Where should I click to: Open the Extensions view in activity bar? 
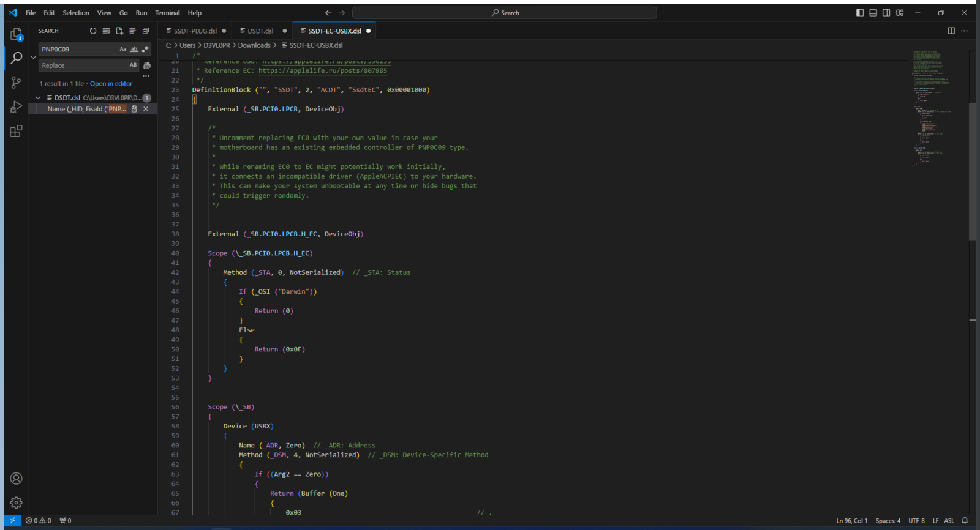click(x=16, y=132)
